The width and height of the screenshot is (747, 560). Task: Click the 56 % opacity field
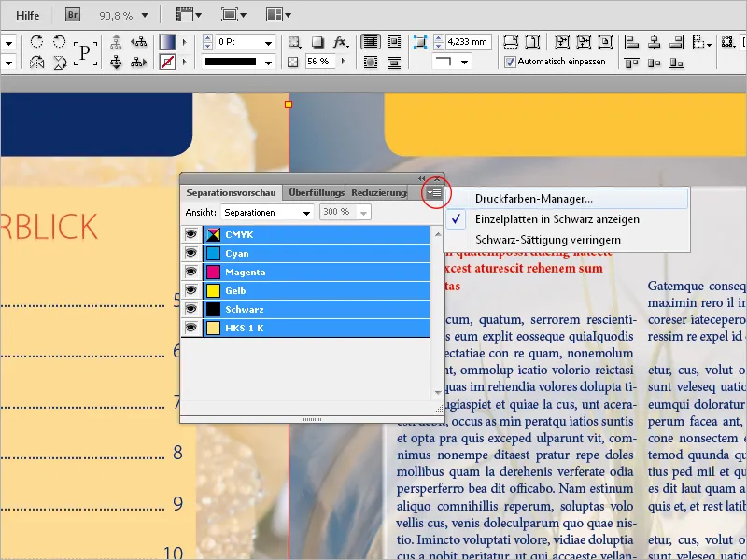click(x=319, y=62)
